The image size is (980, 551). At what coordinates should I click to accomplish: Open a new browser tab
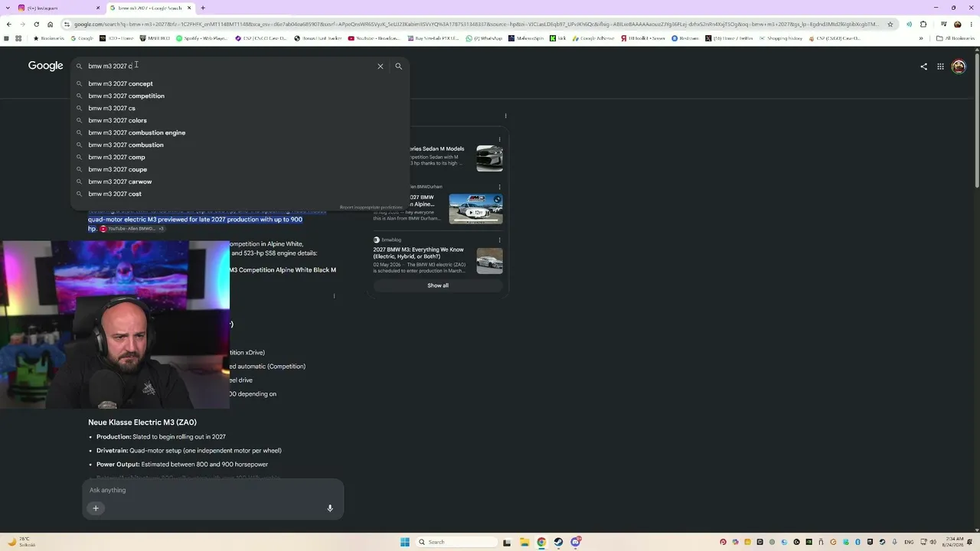pos(203,8)
